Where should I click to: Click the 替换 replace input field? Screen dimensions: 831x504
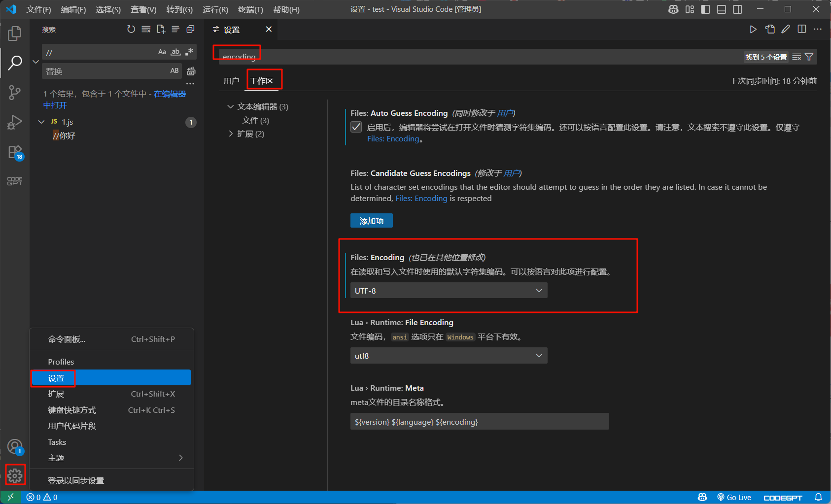[x=106, y=71]
